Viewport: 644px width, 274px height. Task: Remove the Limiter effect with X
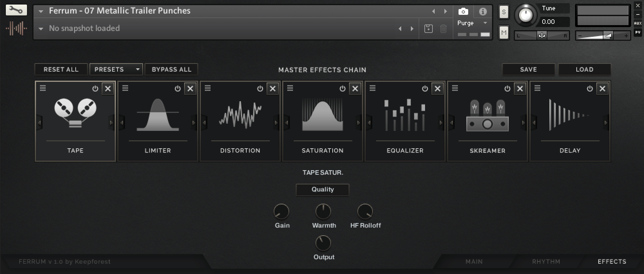pos(190,89)
